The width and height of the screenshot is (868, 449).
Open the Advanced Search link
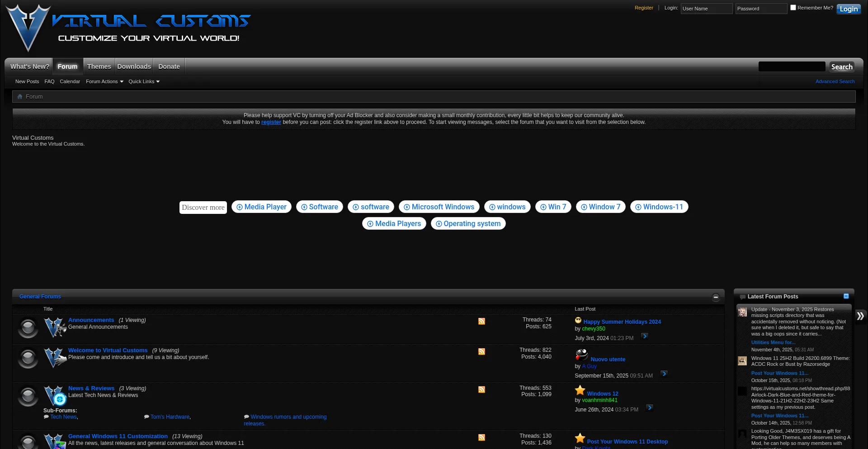[835, 82]
